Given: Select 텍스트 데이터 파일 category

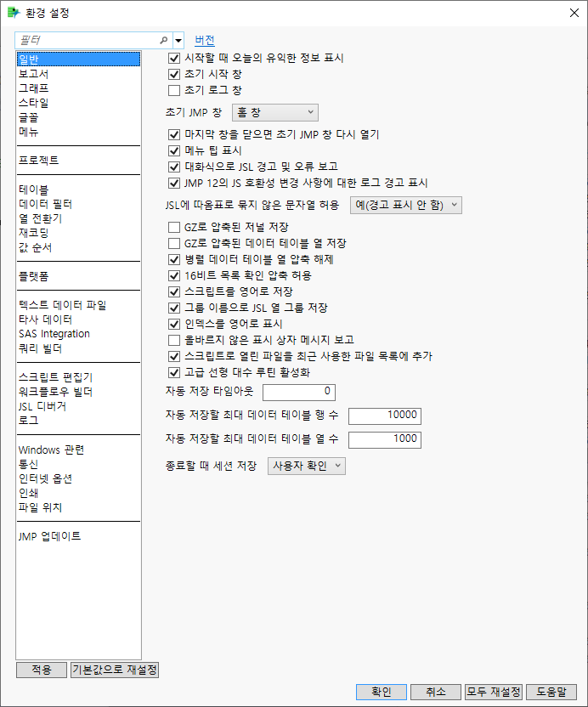Looking at the screenshot, I should (x=78, y=305).
